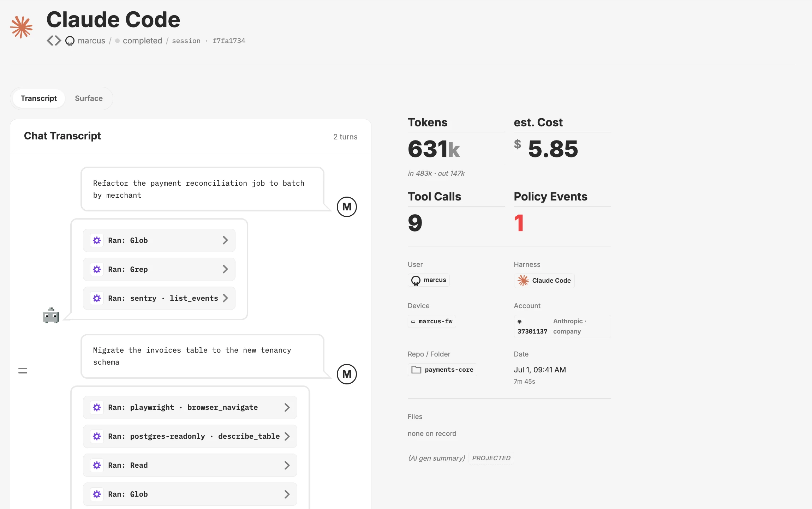Click the device icon before marcus-fw
Image resolution: width=812 pixels, height=509 pixels.
(x=413, y=322)
